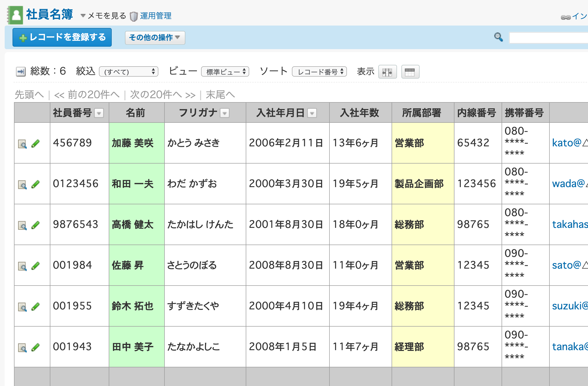Screen dimensions: 588x386
Task: Open the 社員番号 column sort arrow
Action: pyautogui.click(x=99, y=113)
